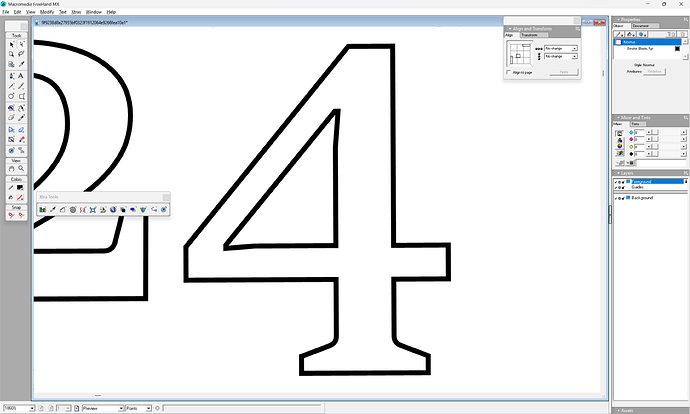690x414 pixels.
Task: Select the Pointer tool in Tools panel
Action: [x=11, y=44]
